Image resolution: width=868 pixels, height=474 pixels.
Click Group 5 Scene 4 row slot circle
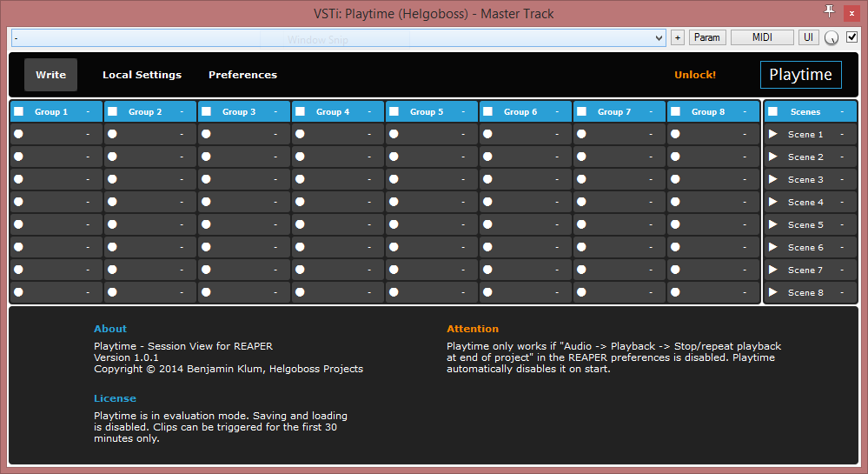point(394,202)
